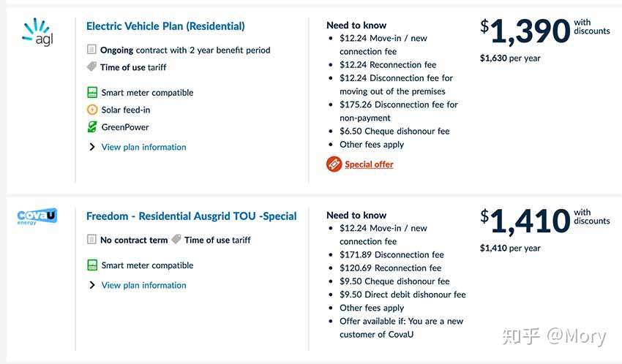Click CovaU's smart meter compatible icon

tap(92, 265)
